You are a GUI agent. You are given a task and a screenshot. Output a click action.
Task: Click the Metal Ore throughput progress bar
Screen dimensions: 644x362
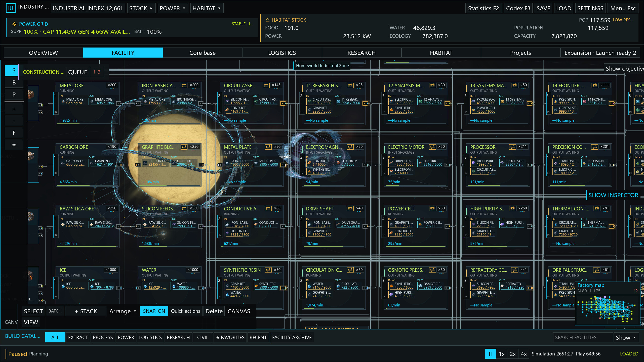tap(87, 124)
